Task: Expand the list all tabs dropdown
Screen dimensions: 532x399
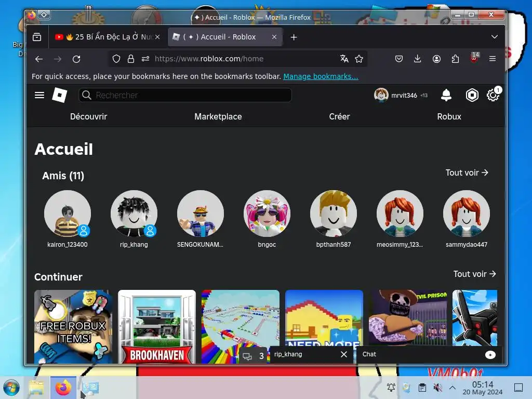Action: click(495, 37)
